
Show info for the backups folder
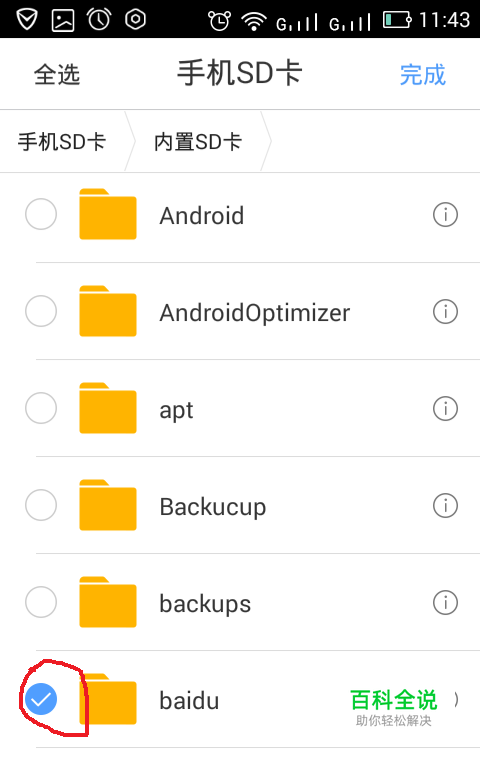(445, 603)
